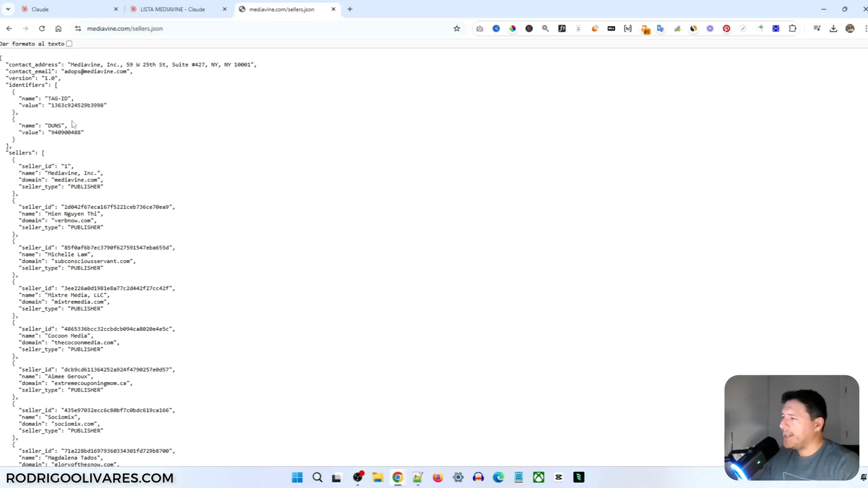Close the Claude tab
The width and height of the screenshot is (868, 488).
click(x=116, y=9)
